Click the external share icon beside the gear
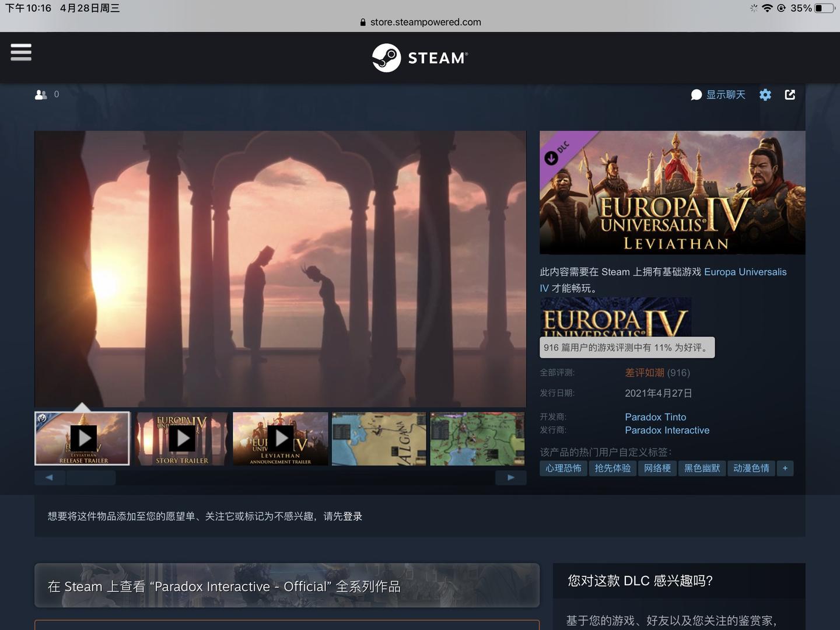The width and height of the screenshot is (840, 630). 790,94
